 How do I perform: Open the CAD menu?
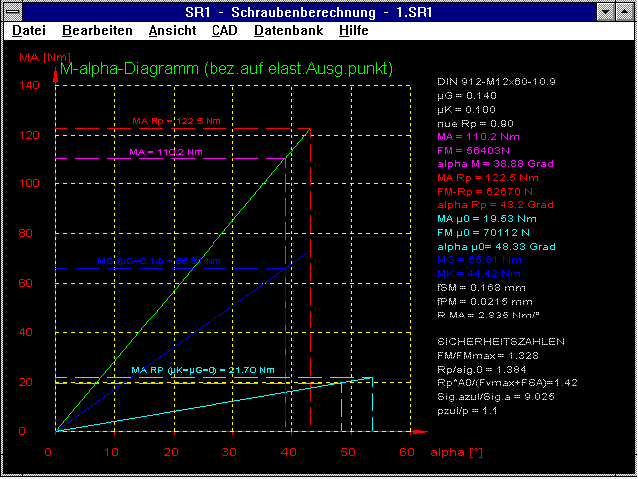[x=225, y=31]
